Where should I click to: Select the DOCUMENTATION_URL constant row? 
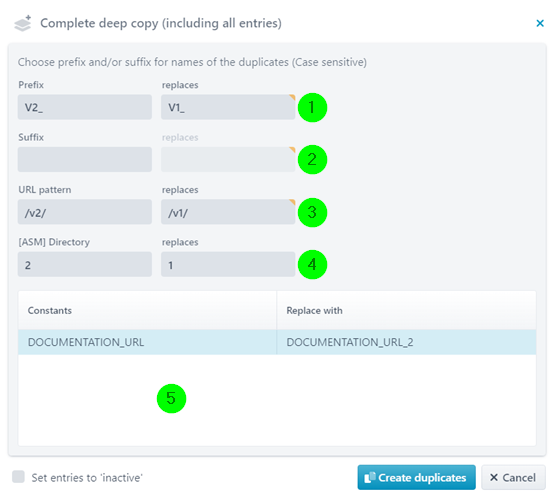coord(277,342)
